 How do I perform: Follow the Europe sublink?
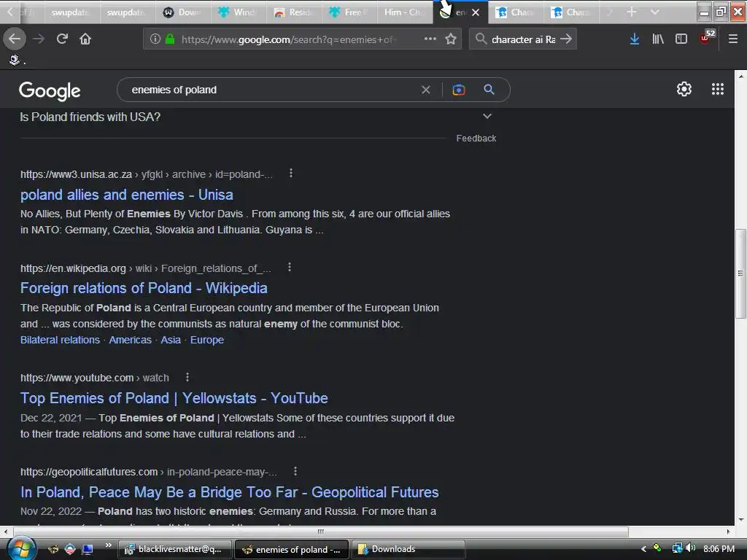[206, 340]
